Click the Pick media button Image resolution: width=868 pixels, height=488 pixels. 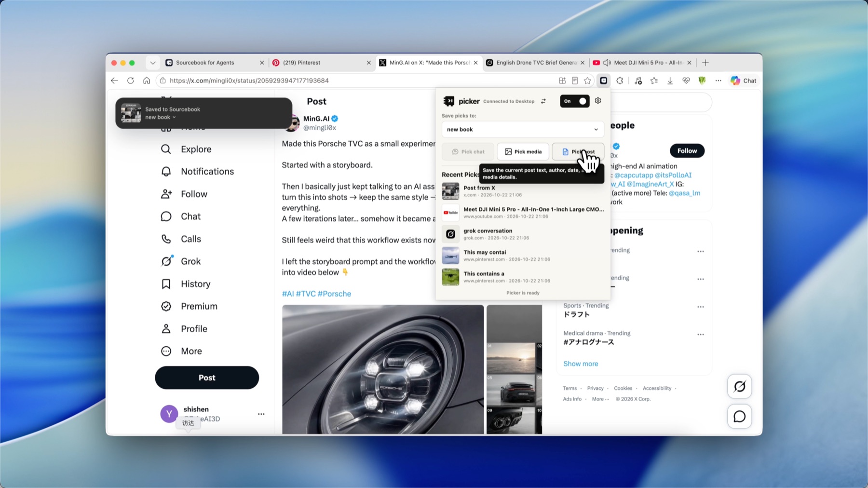point(523,151)
